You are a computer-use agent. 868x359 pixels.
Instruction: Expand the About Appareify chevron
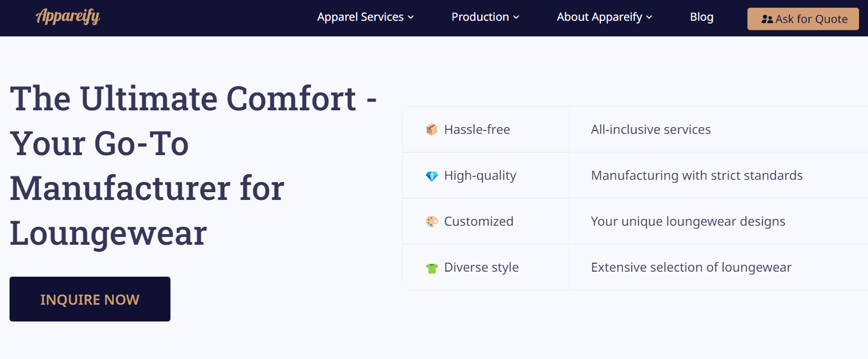(x=649, y=17)
